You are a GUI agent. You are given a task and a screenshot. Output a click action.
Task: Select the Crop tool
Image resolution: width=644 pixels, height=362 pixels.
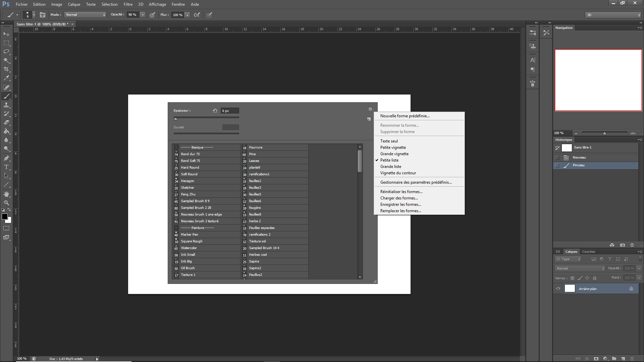tap(6, 69)
